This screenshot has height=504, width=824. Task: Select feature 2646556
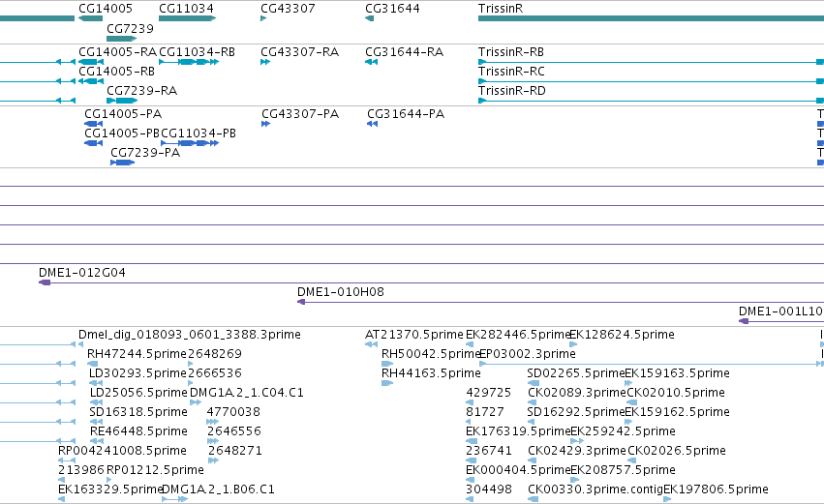[x=234, y=431]
